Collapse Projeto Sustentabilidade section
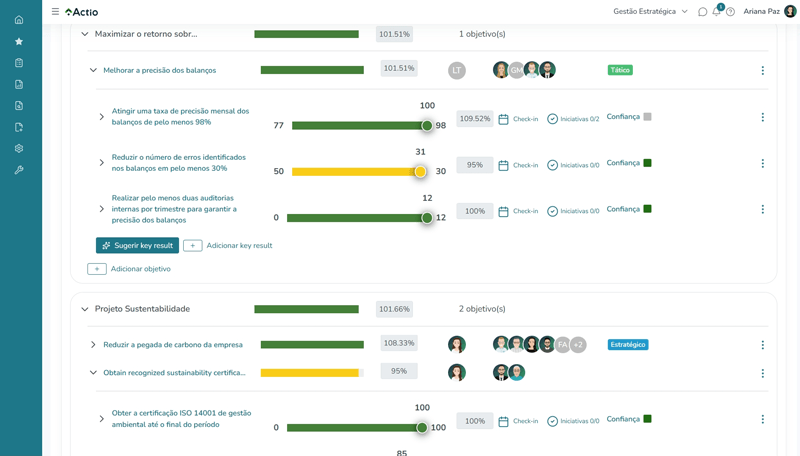 85,309
